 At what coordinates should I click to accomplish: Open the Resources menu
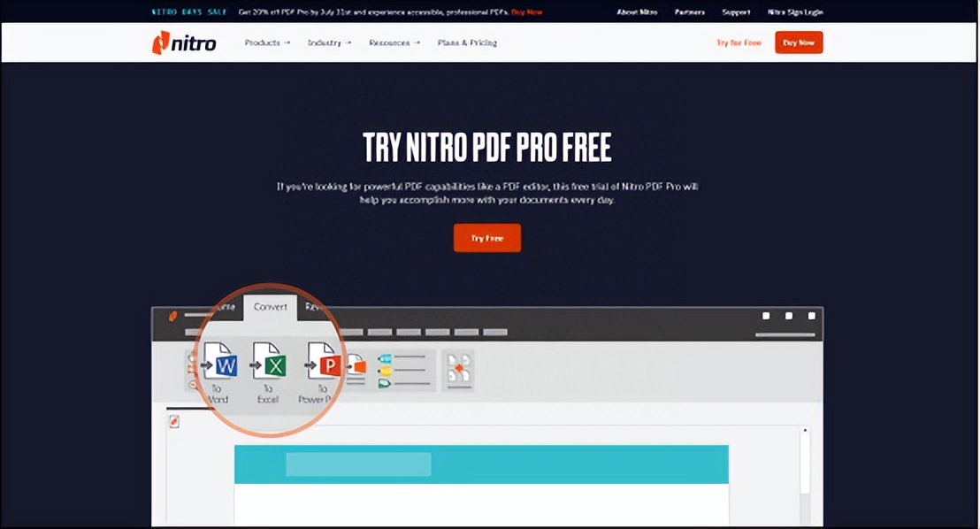point(394,42)
